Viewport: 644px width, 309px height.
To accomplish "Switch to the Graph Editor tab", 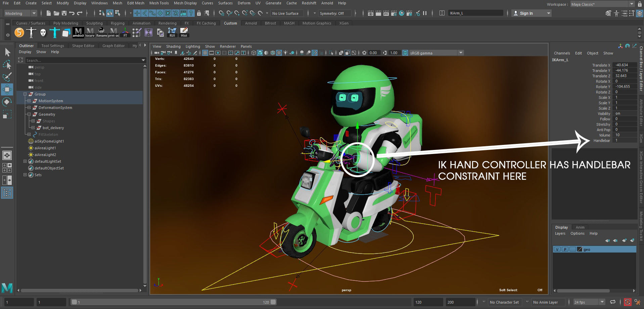I will 113,46.
